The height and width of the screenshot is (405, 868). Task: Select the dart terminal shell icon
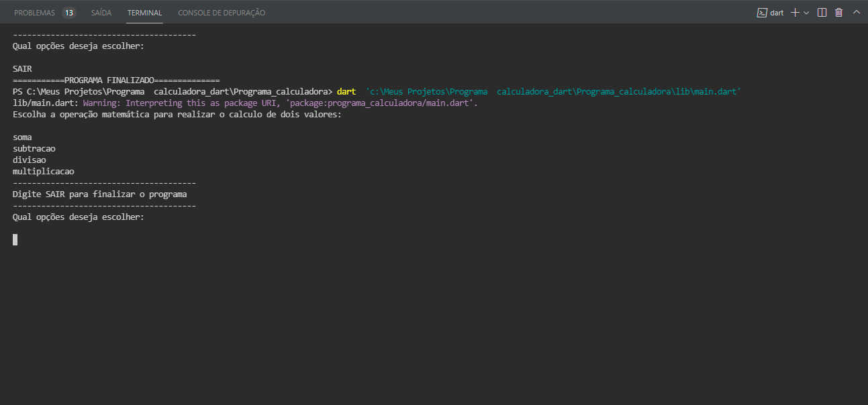point(762,13)
